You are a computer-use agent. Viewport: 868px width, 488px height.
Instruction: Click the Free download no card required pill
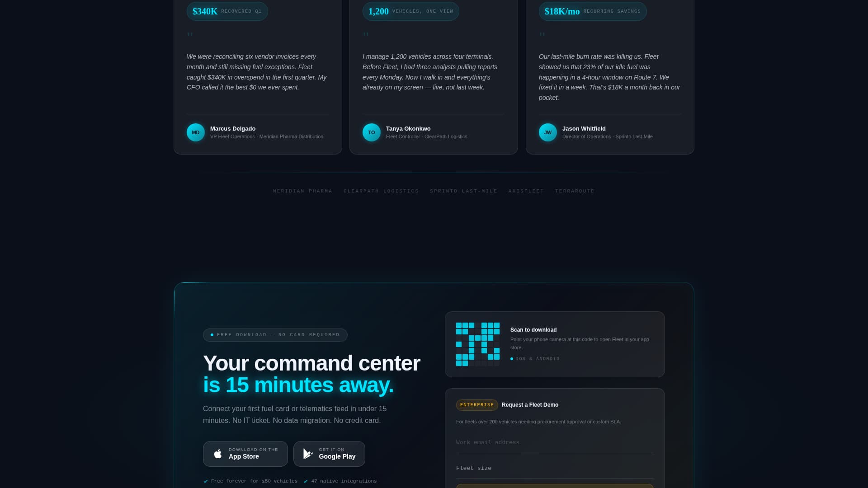tap(275, 335)
